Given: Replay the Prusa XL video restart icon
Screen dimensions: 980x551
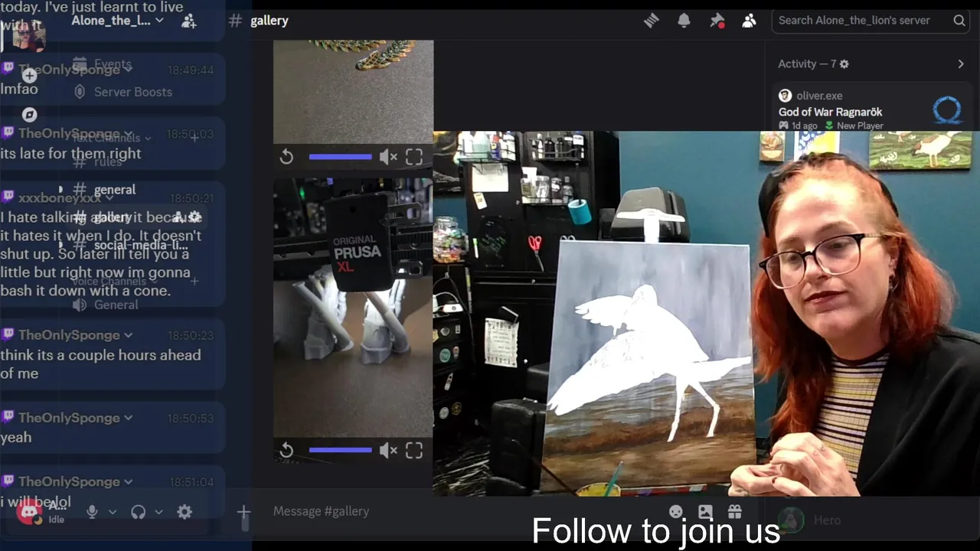Looking at the screenshot, I should click(286, 451).
